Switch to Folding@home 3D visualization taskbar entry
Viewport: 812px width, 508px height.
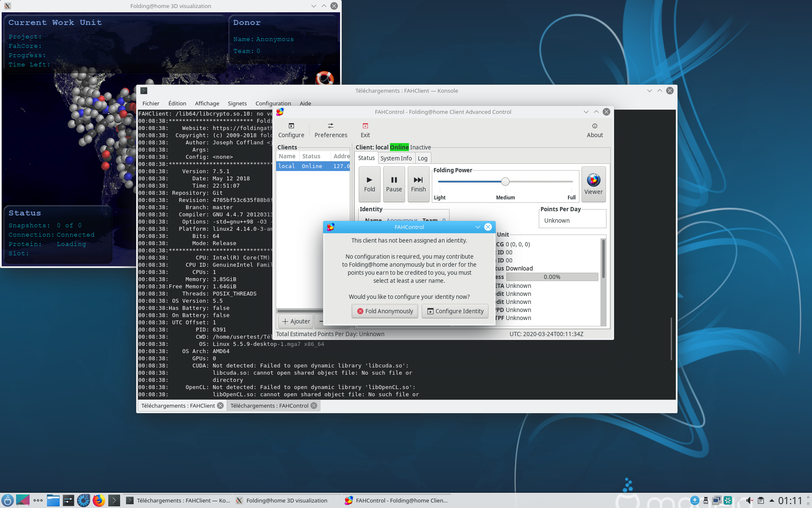287,500
